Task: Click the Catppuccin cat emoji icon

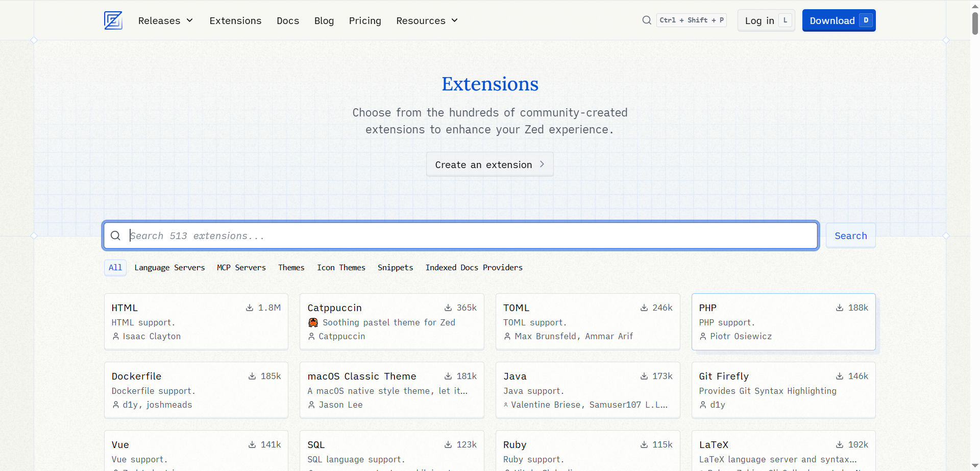Action: click(x=313, y=322)
